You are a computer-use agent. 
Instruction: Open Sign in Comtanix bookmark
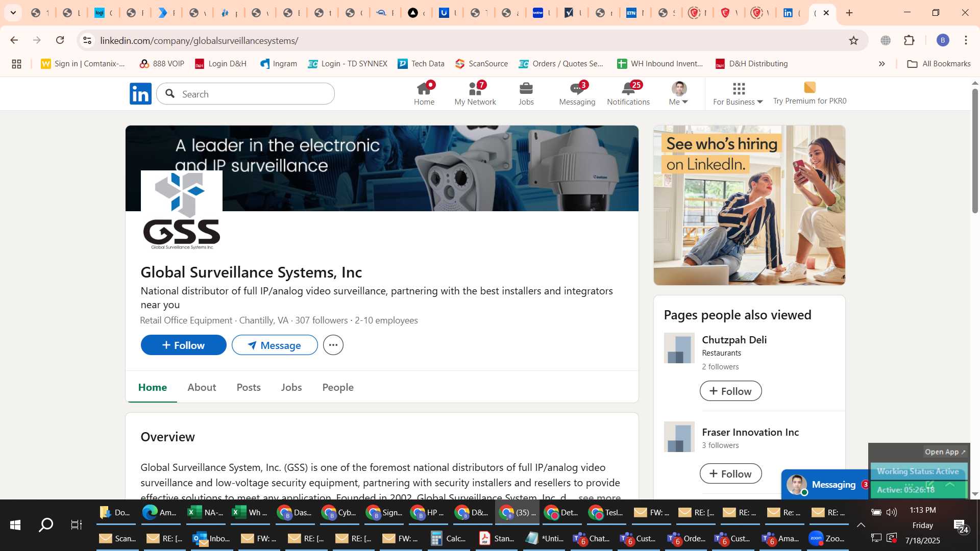coord(83,64)
